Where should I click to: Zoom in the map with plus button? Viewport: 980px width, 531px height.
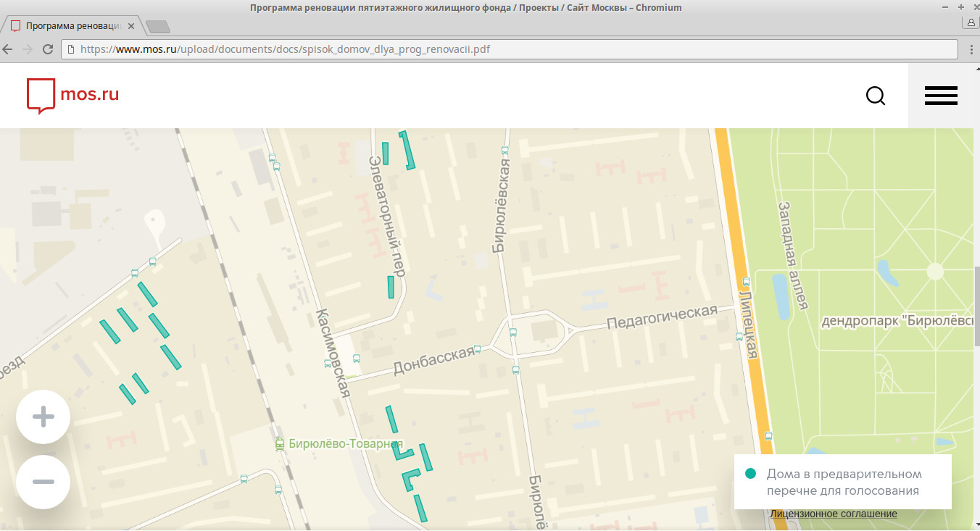43,417
